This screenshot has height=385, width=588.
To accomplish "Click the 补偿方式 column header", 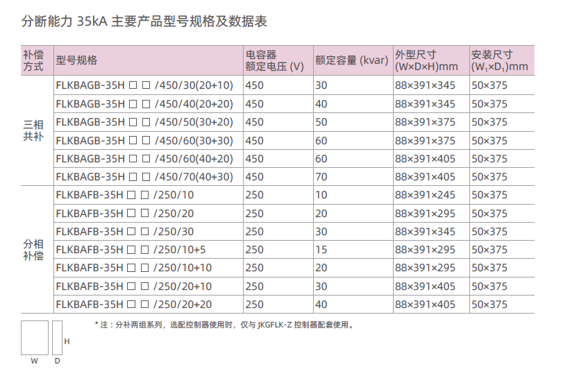I will coord(33,60).
